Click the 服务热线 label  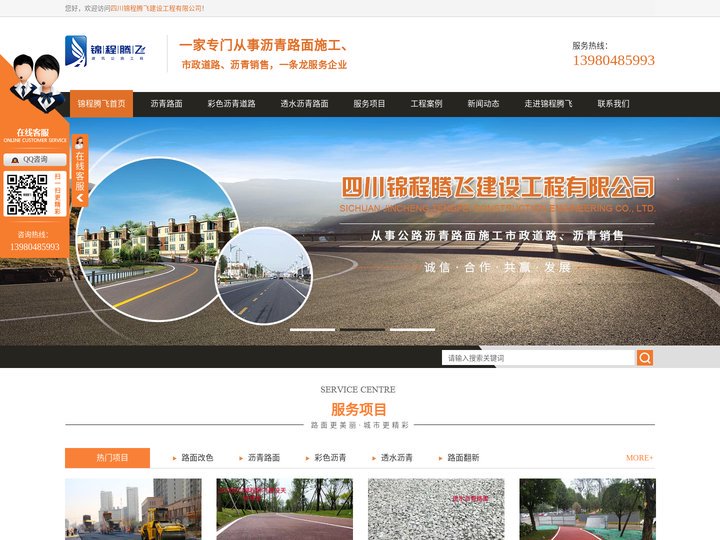pos(590,45)
